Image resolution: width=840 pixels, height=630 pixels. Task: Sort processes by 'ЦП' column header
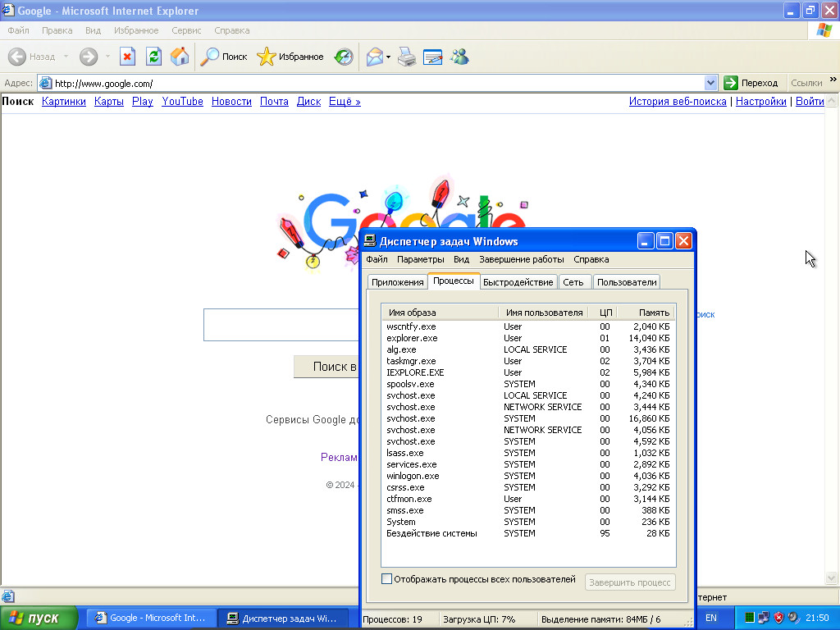[602, 313]
